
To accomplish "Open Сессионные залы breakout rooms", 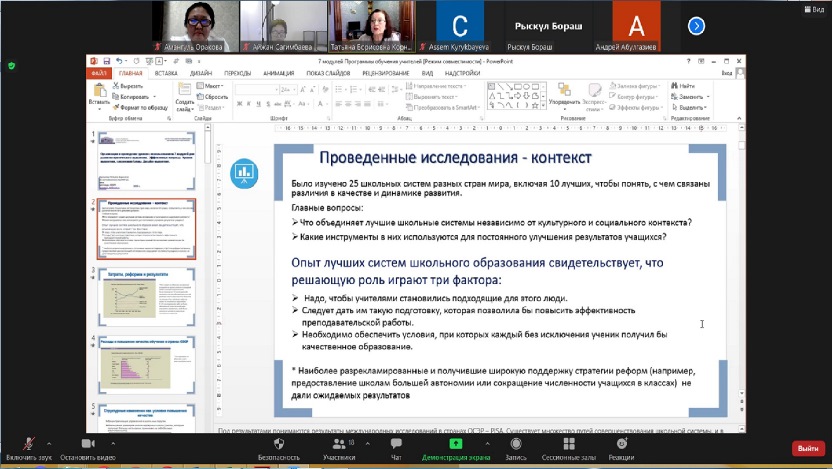I will pos(568,445).
